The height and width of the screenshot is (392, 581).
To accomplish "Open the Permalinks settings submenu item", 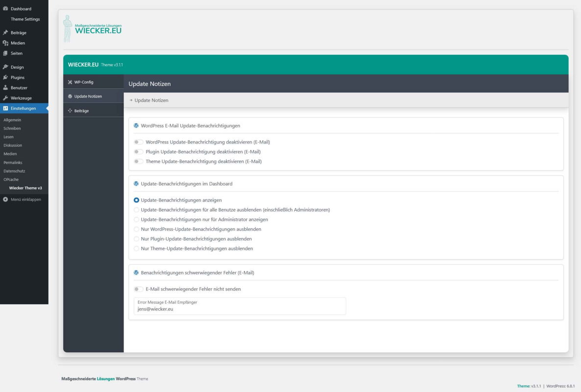I will pos(13,163).
